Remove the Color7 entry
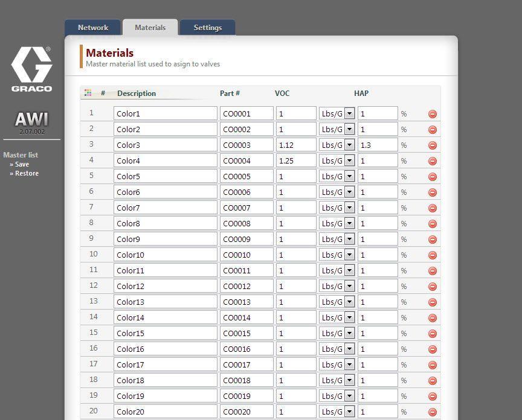Screen dimensions: 522x420 pyautogui.click(x=433, y=208)
